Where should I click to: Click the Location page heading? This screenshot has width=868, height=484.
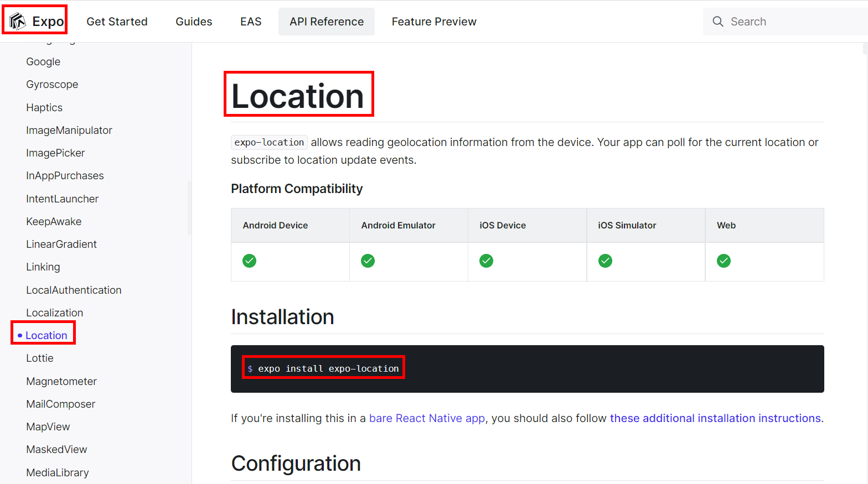click(x=298, y=96)
